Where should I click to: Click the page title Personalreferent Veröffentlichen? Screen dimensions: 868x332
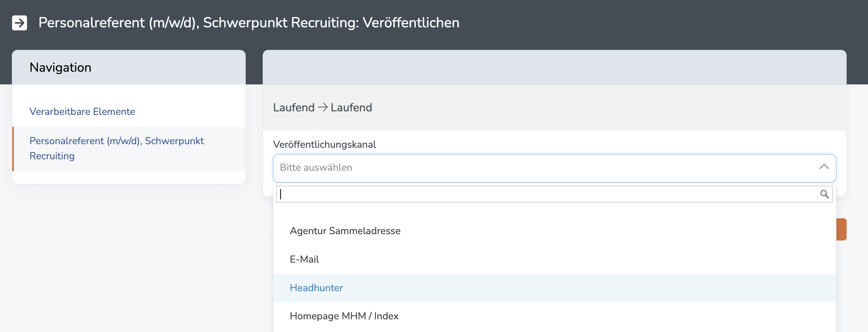click(249, 23)
